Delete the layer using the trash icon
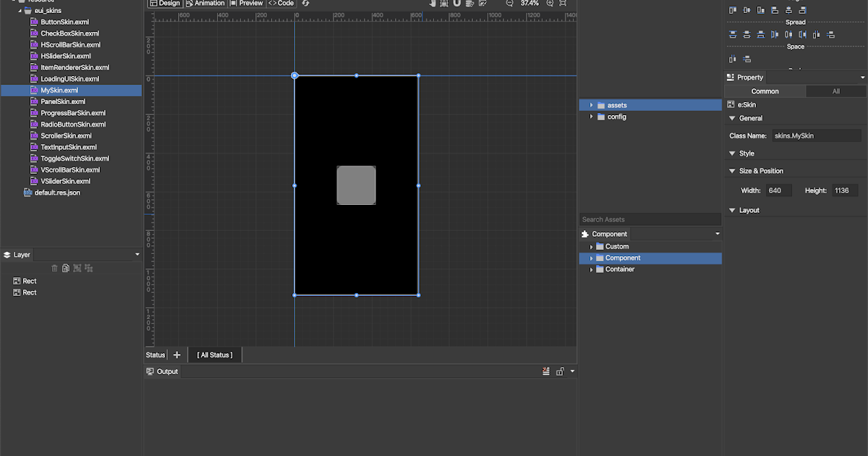The height and width of the screenshot is (456, 868). click(54, 269)
